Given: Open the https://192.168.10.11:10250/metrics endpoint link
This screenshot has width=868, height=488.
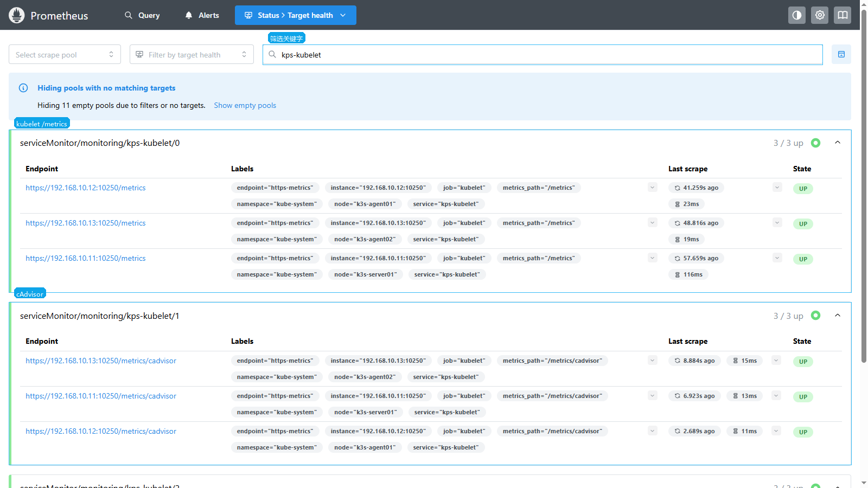Looking at the screenshot, I should 86,258.
